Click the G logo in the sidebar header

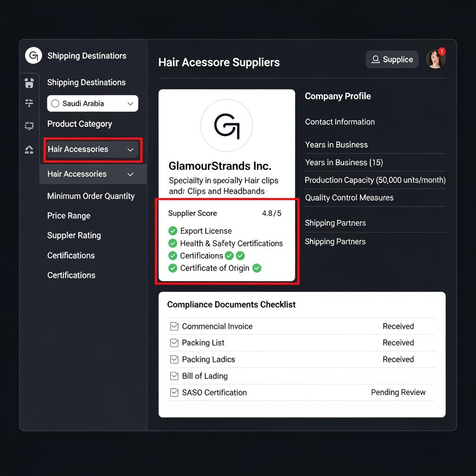(33, 56)
